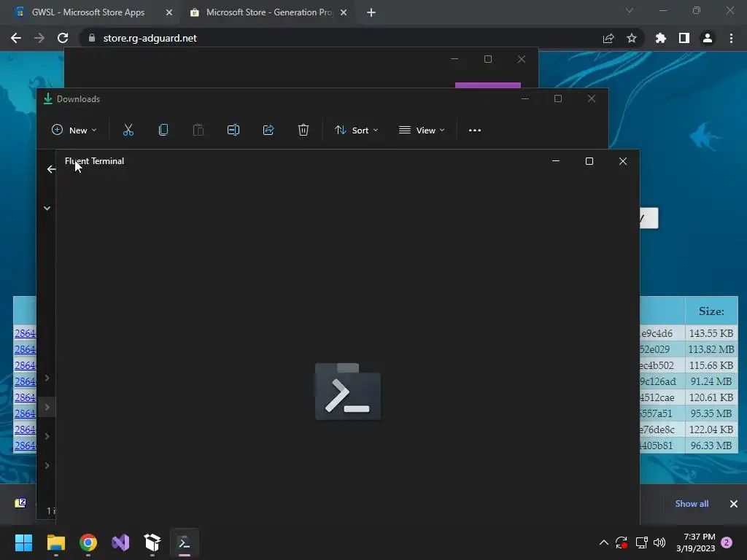Click the Share icon in Downloads toolbar

point(268,130)
